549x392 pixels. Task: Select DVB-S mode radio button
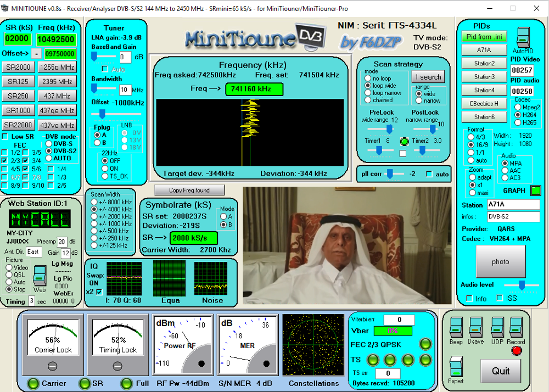coord(49,143)
